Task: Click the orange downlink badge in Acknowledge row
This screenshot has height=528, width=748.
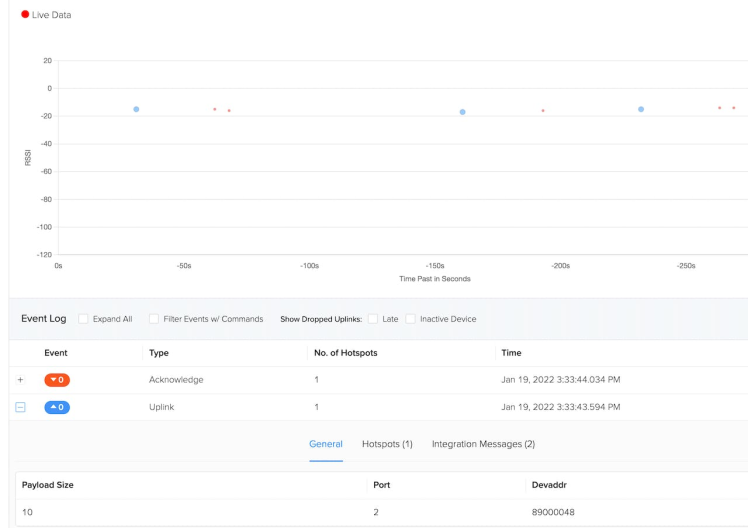Action: [x=57, y=380]
